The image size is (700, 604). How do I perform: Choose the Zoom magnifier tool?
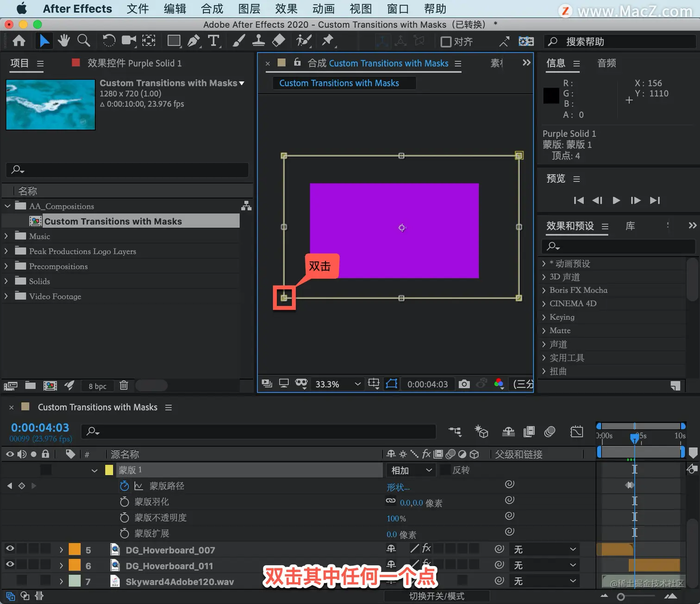[x=83, y=41]
